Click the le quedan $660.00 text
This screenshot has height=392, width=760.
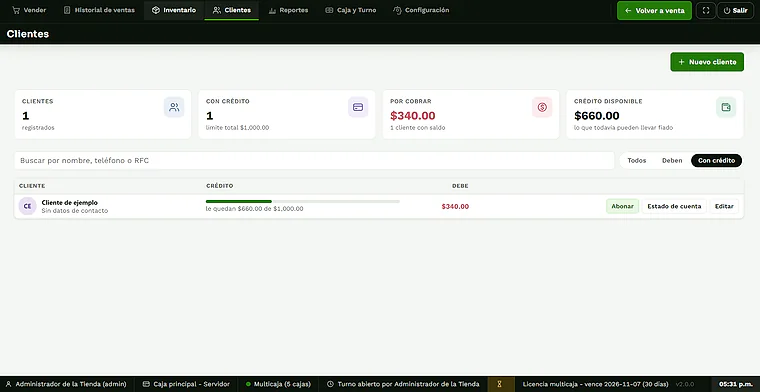point(254,209)
